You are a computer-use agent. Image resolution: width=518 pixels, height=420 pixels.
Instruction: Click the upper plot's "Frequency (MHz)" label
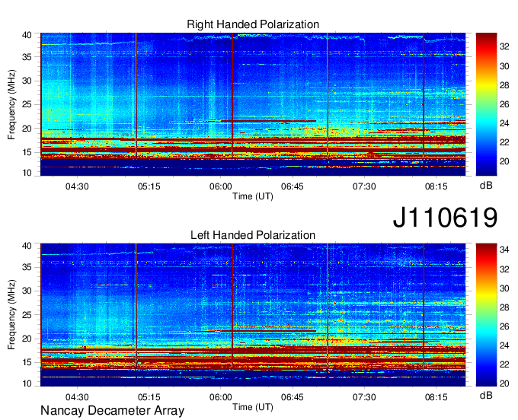click(x=11, y=104)
